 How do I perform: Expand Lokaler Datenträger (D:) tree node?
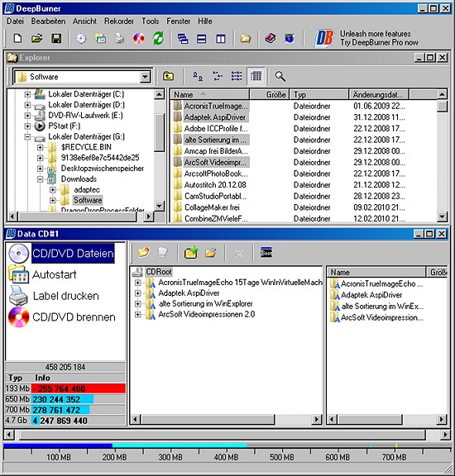[x=27, y=105]
